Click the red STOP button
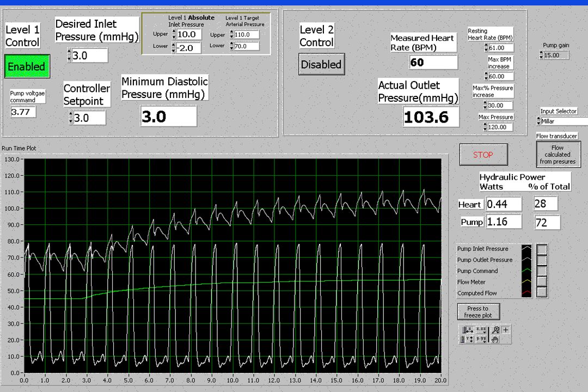588x392 pixels. (483, 155)
